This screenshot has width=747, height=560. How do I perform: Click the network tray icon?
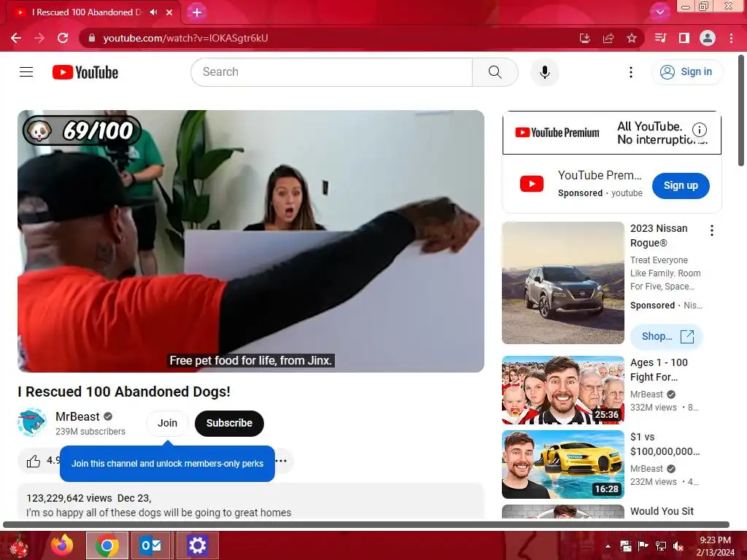pyautogui.click(x=661, y=546)
